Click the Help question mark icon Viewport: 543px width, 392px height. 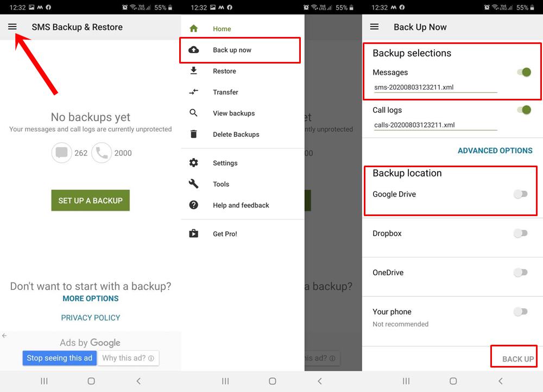[194, 205]
